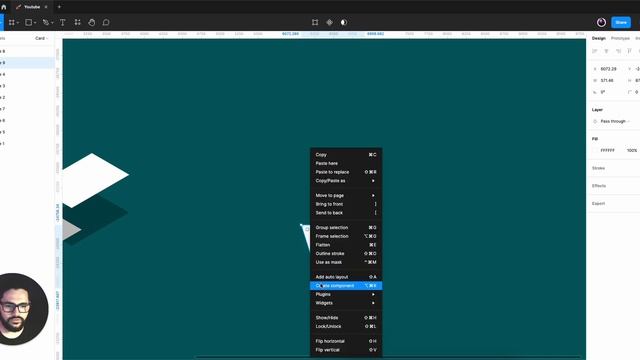The image size is (640, 360).
Task: Expand the Widgets submenu
Action: pos(346,303)
